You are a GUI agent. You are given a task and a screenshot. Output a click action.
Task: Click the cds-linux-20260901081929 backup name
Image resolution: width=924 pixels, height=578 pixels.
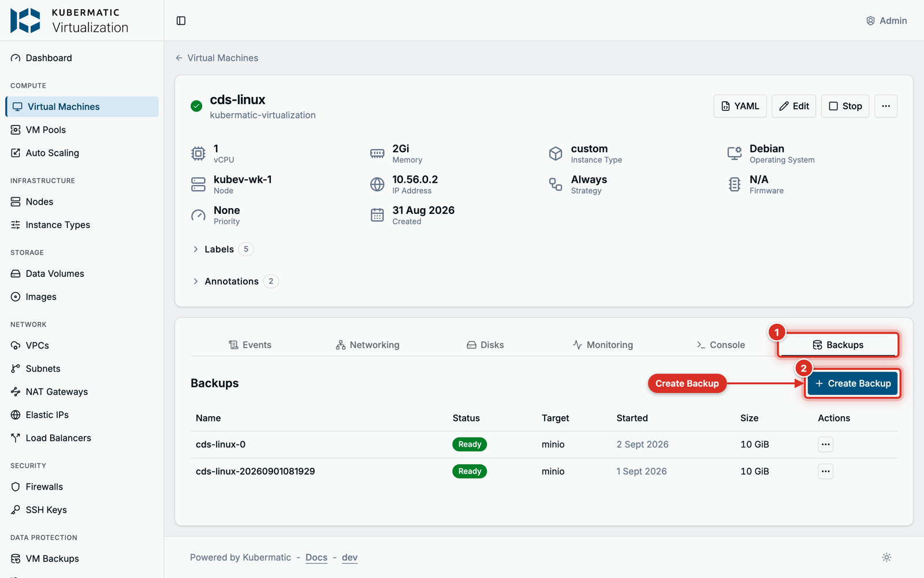click(255, 472)
